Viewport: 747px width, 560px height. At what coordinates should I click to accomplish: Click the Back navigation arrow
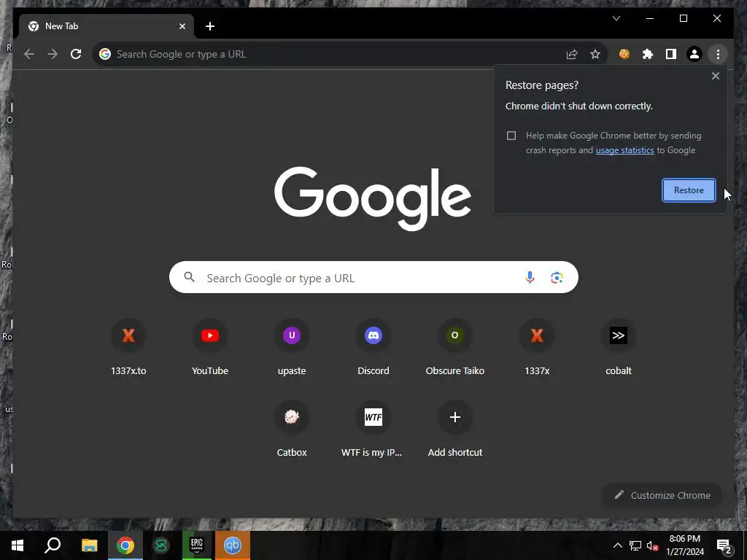[x=29, y=54]
